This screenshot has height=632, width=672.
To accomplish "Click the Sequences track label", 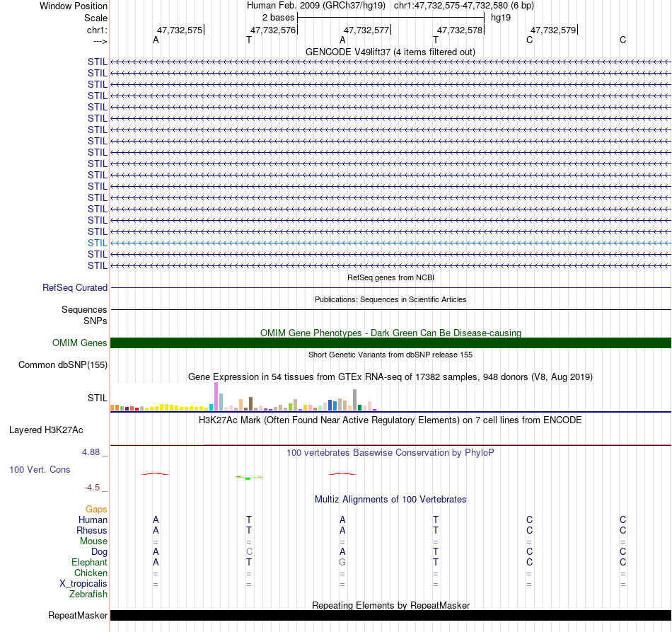I will click(x=84, y=309).
